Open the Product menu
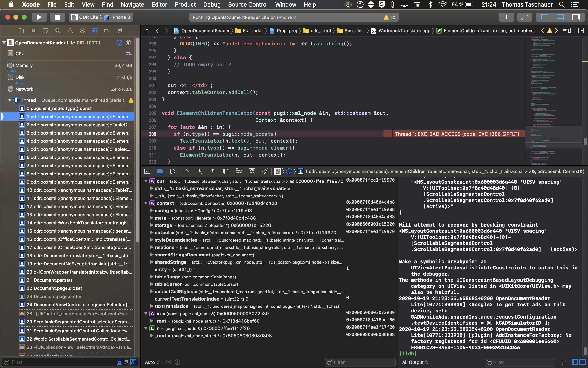588x368 pixels. (185, 4)
